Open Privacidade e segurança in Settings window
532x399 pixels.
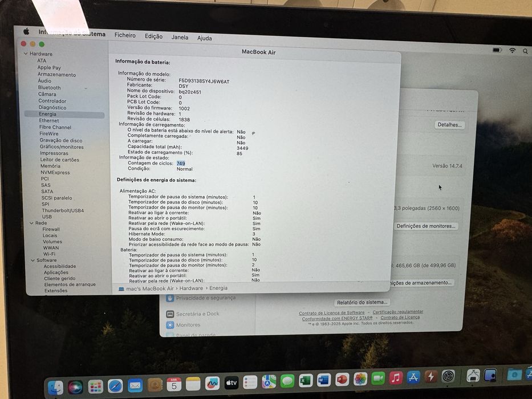(x=206, y=298)
